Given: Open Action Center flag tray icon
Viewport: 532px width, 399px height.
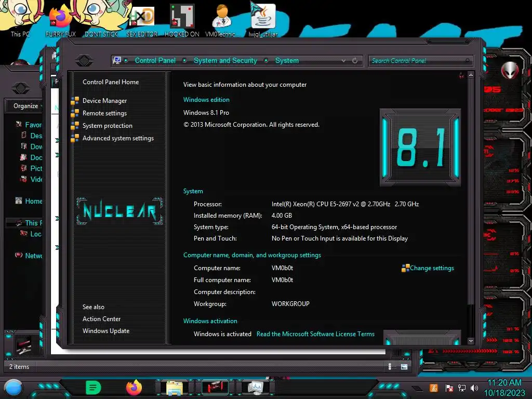Looking at the screenshot, I should tap(449, 388).
